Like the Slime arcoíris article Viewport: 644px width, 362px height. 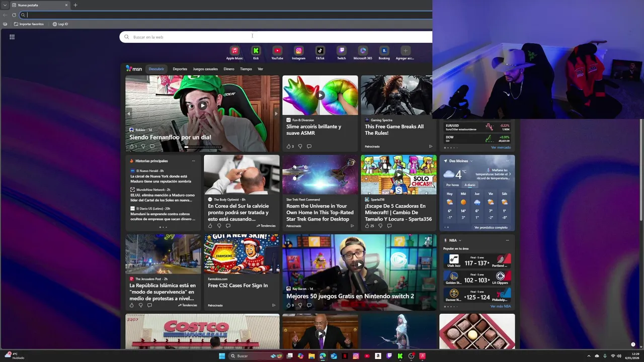(x=289, y=146)
